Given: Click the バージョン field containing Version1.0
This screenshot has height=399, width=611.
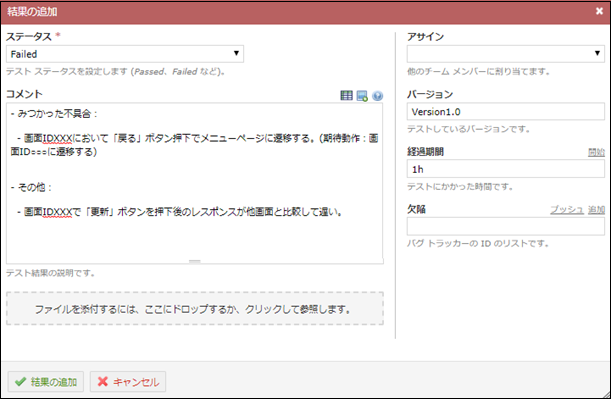Looking at the screenshot, I should pos(505,111).
